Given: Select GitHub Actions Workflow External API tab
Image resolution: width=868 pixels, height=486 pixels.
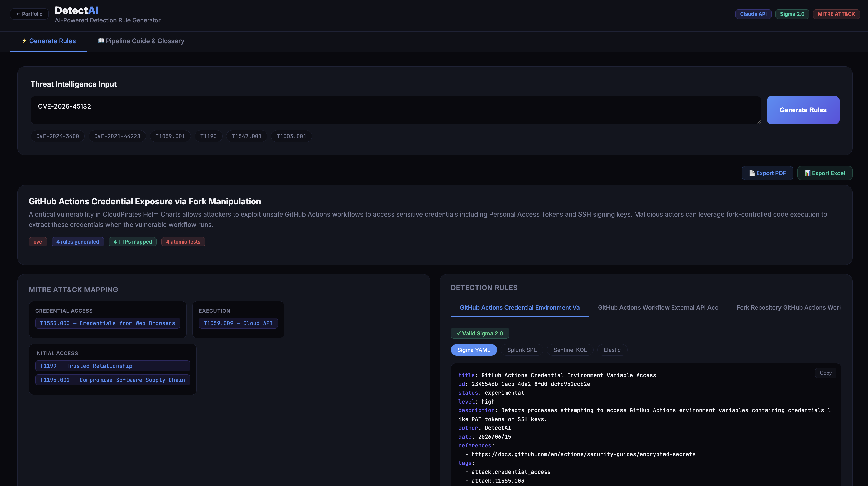Looking at the screenshot, I should click(x=658, y=308).
